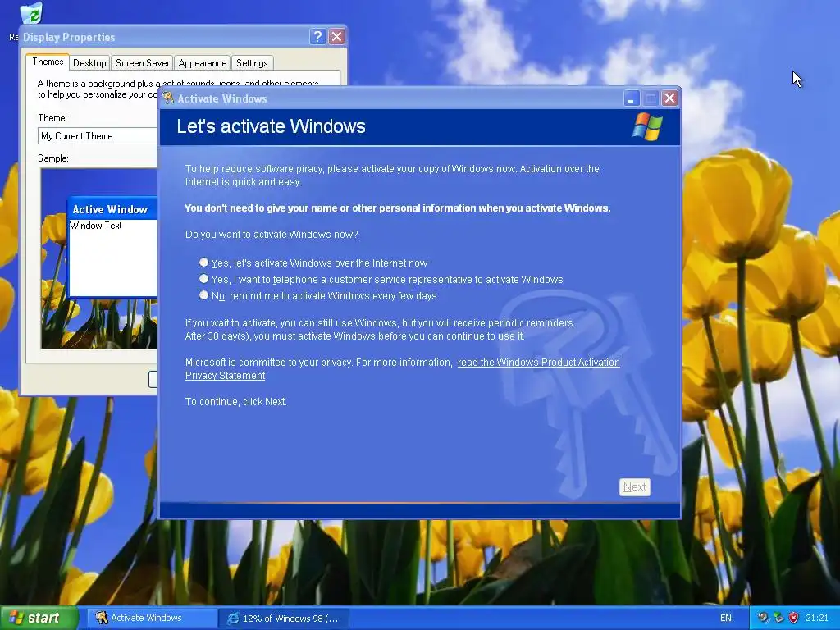
Task: Click the Recycle Bin desktop icon
Action: coord(30,13)
